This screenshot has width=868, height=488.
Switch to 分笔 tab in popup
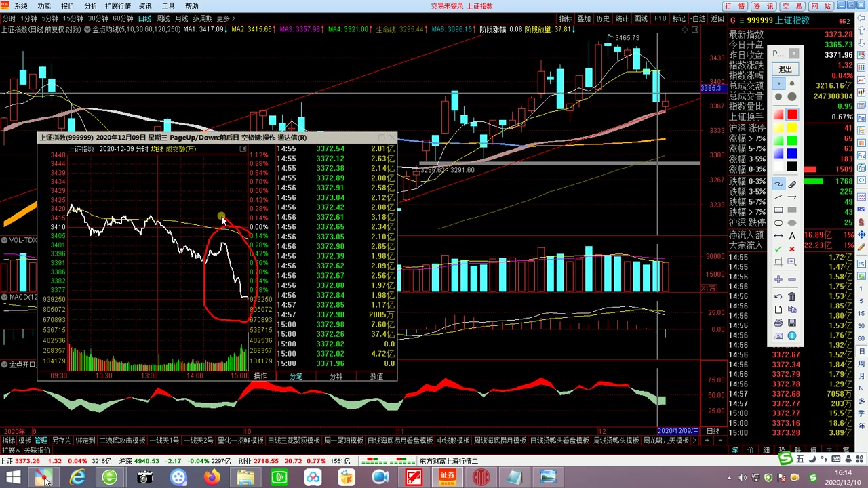click(296, 375)
